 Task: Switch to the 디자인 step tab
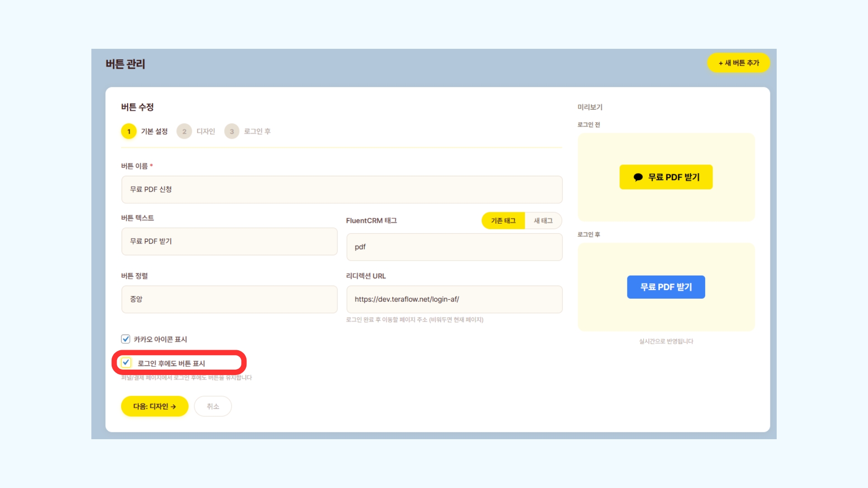click(x=206, y=131)
